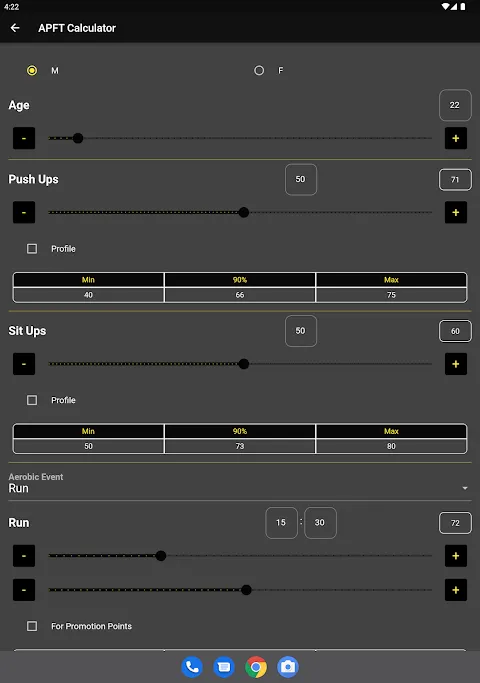Go back using the arrow icon
480x683 pixels.
pyautogui.click(x=15, y=28)
